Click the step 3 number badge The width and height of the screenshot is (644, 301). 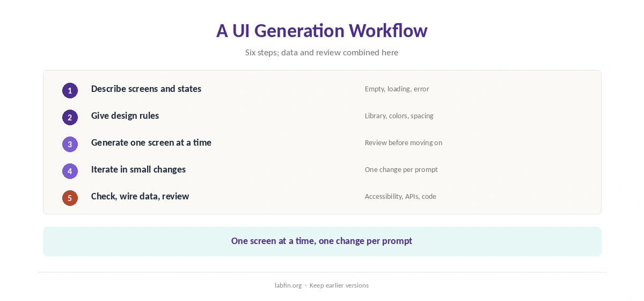click(70, 144)
